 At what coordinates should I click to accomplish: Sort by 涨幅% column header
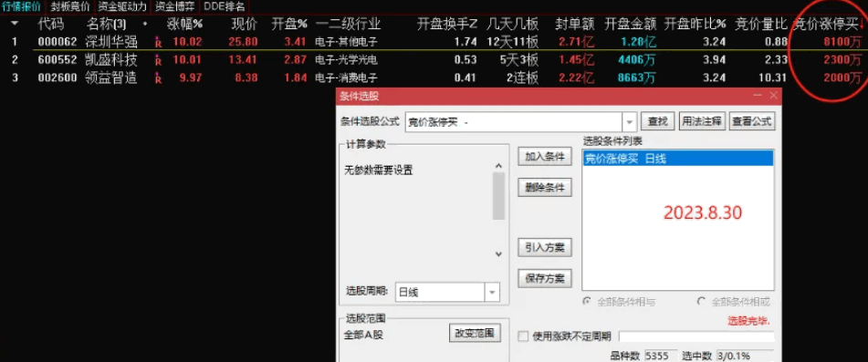[185, 24]
